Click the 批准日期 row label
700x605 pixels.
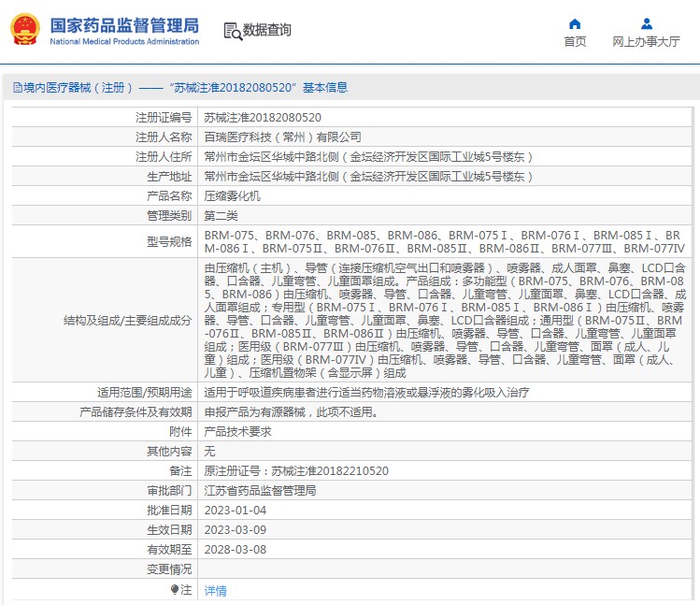(169, 511)
